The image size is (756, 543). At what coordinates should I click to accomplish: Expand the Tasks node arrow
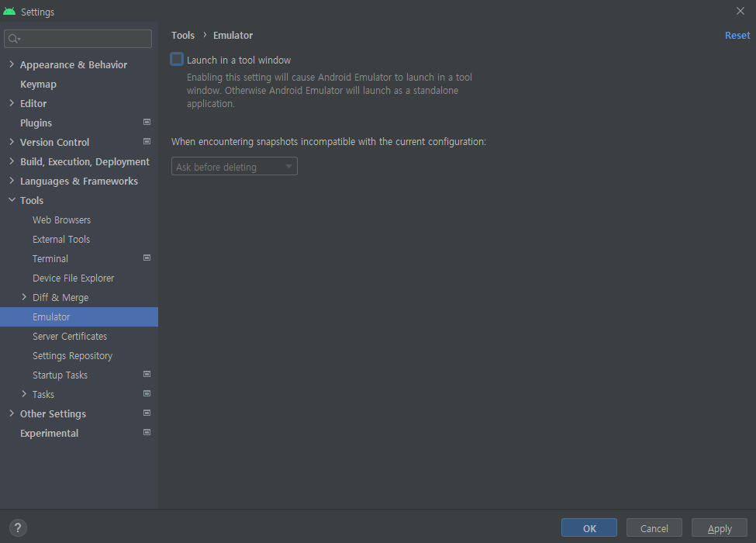point(24,394)
